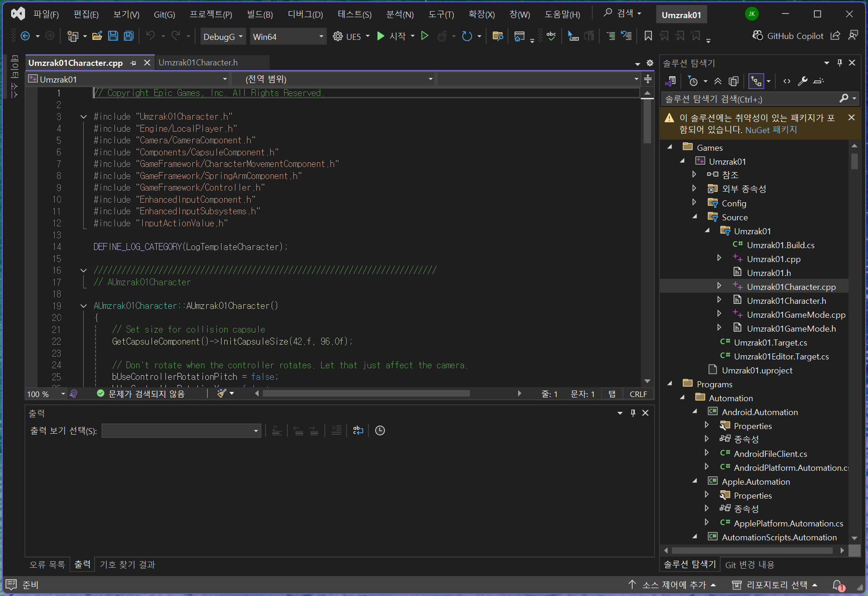The height and width of the screenshot is (596, 868).
Task: Click the Open File folder icon
Action: coord(97,36)
